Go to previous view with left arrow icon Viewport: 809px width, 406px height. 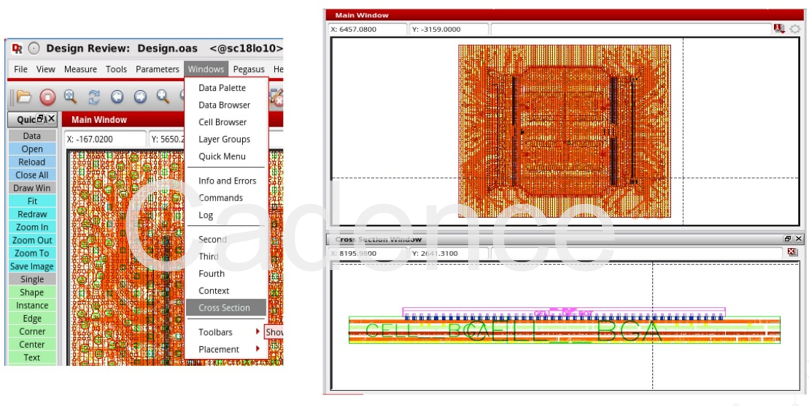[x=117, y=97]
